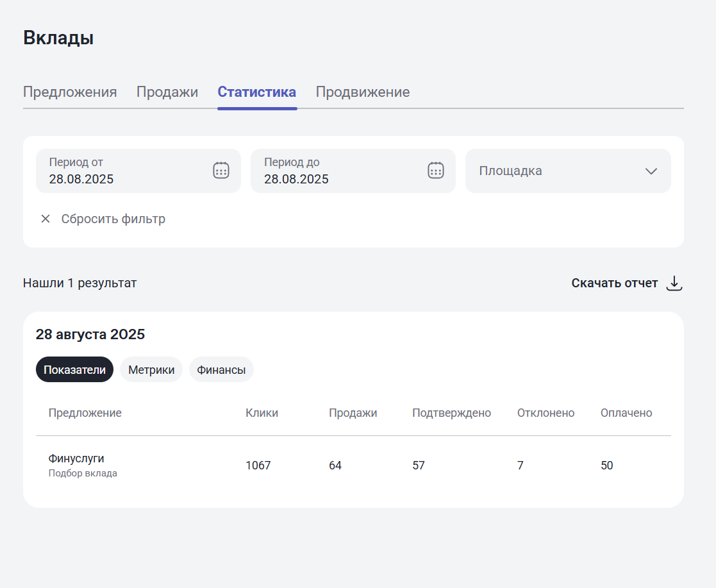The image size is (716, 588).
Task: Click Скачать отчет to download report
Action: [x=614, y=283]
